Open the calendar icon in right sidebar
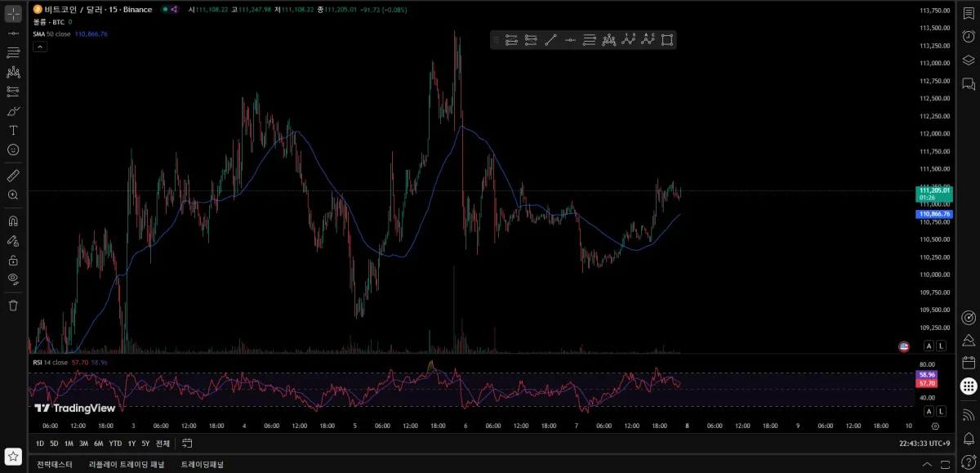 point(969,363)
